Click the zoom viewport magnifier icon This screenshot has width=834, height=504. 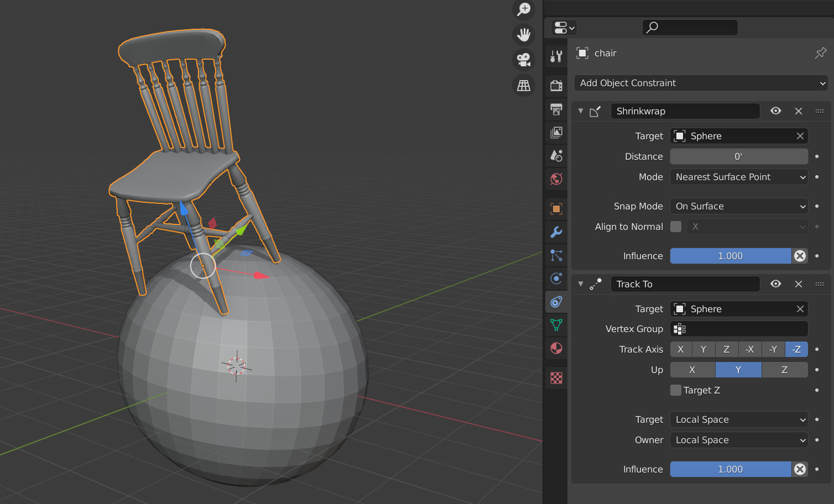click(523, 9)
